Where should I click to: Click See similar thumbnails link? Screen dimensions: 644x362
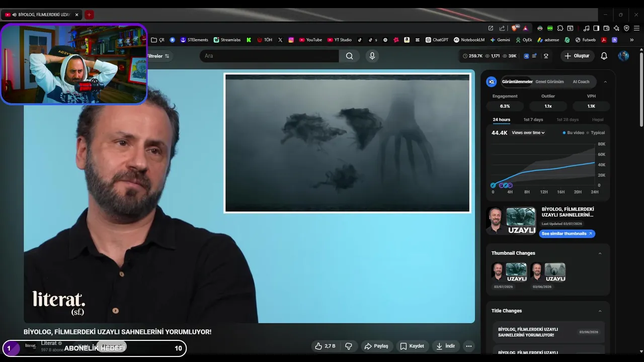[567, 234]
